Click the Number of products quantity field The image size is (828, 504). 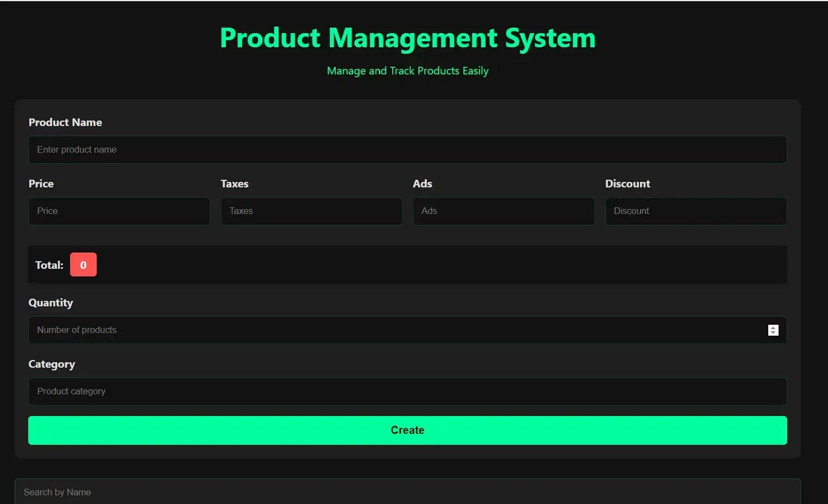[x=407, y=330]
